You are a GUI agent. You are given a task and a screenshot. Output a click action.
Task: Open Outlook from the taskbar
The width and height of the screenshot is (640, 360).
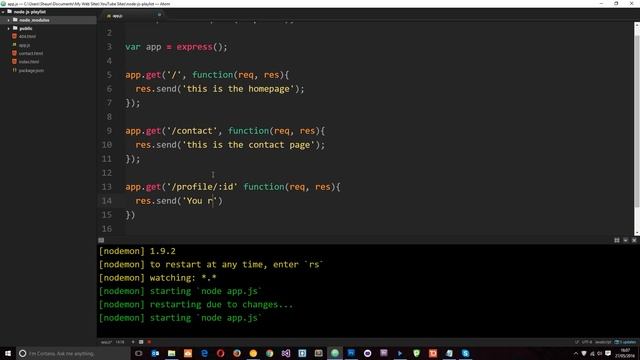[155, 353]
